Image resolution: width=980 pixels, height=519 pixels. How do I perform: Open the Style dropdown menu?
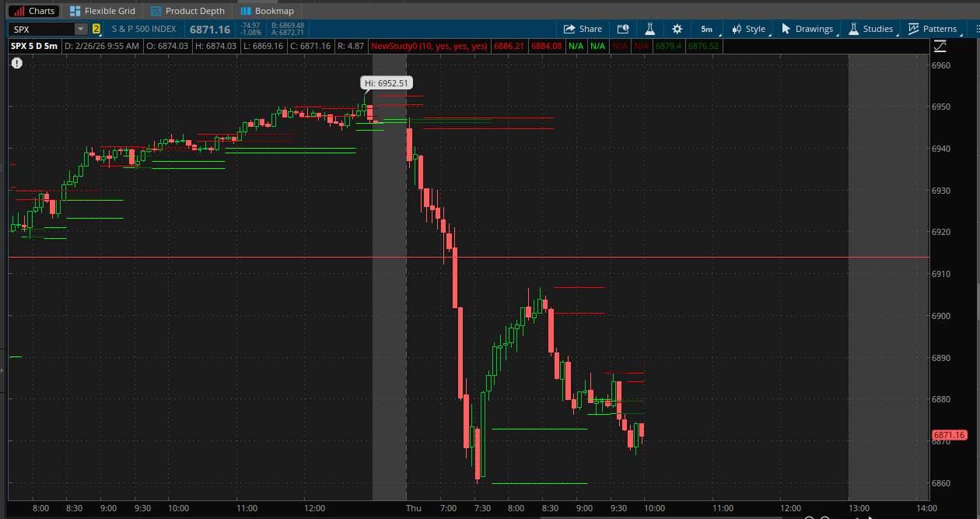748,29
